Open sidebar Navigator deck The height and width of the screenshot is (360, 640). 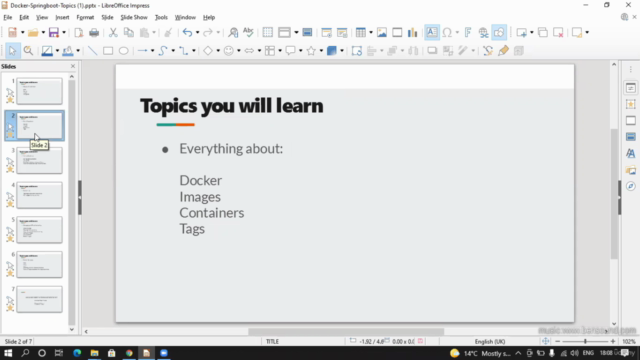click(x=631, y=186)
